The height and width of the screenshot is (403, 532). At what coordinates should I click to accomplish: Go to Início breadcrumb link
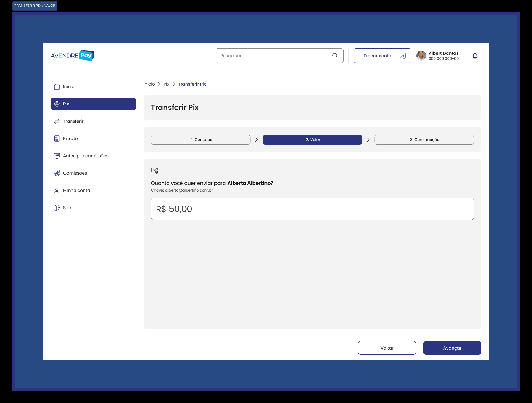point(149,84)
